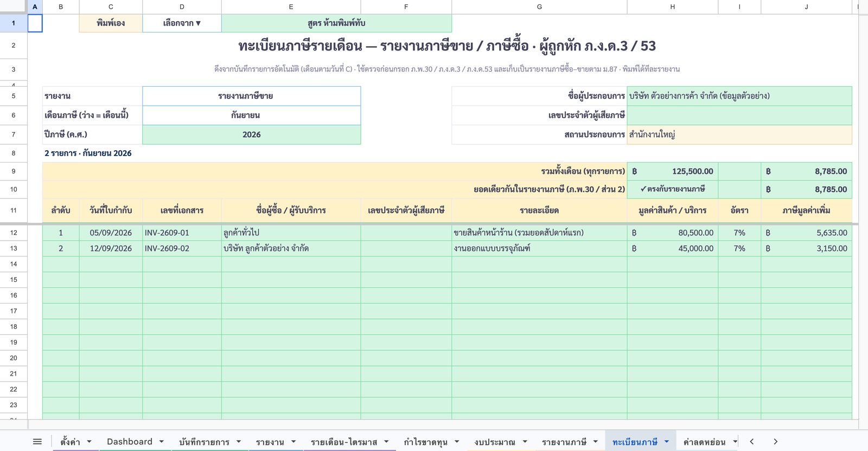Select the date cell 05/09/2026
Screen dimensions: 868x451
point(111,233)
